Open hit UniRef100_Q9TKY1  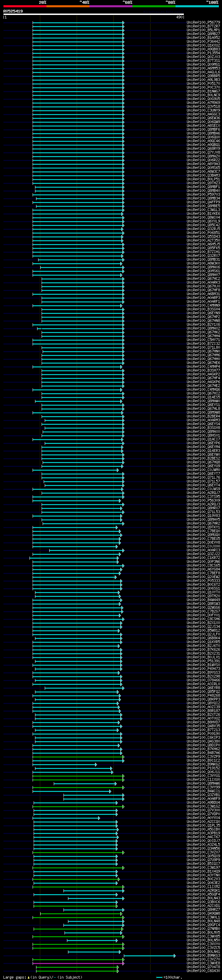tap(203, 527)
